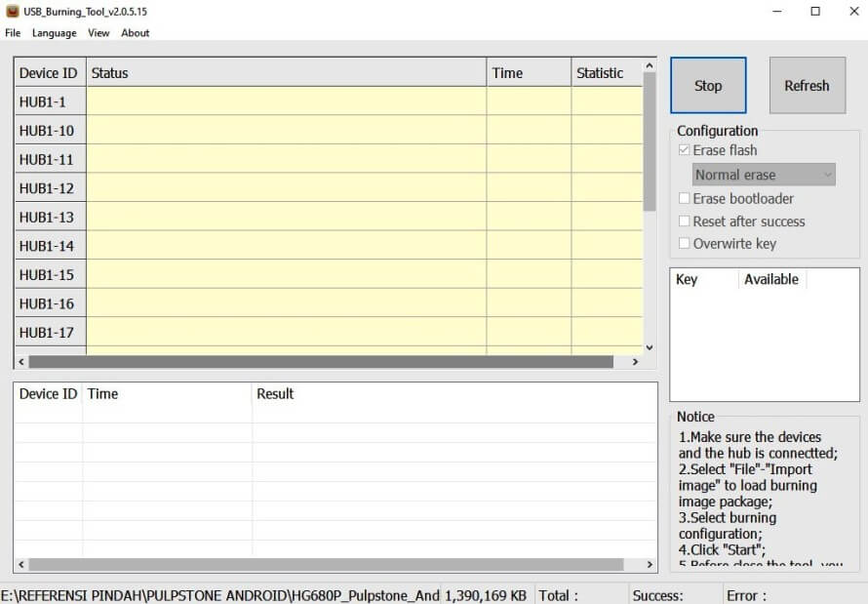Open the Language menu
868x604 pixels.
54,32
